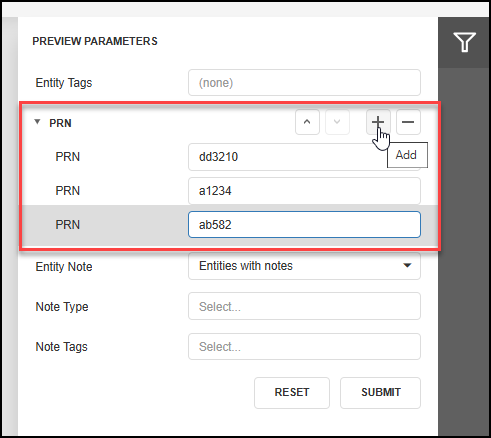Select the highlighted third PRN row label
The width and height of the screenshot is (491, 438).
point(68,225)
